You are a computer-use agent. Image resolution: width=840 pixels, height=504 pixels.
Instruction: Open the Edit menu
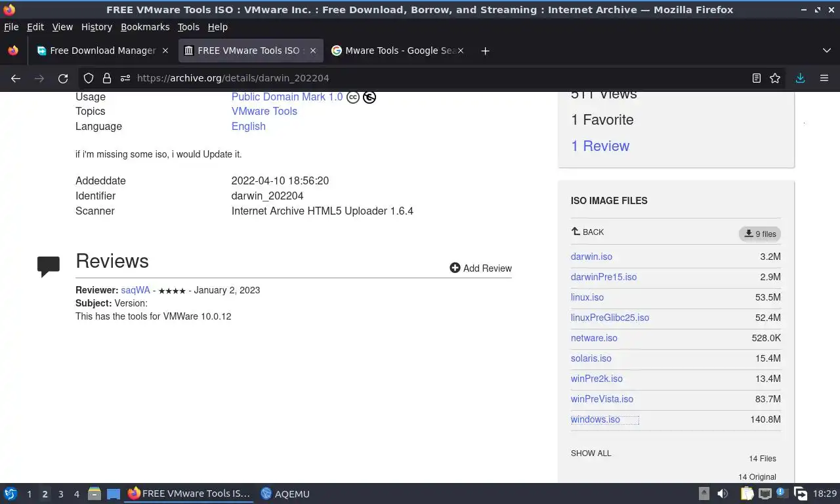coord(35,27)
